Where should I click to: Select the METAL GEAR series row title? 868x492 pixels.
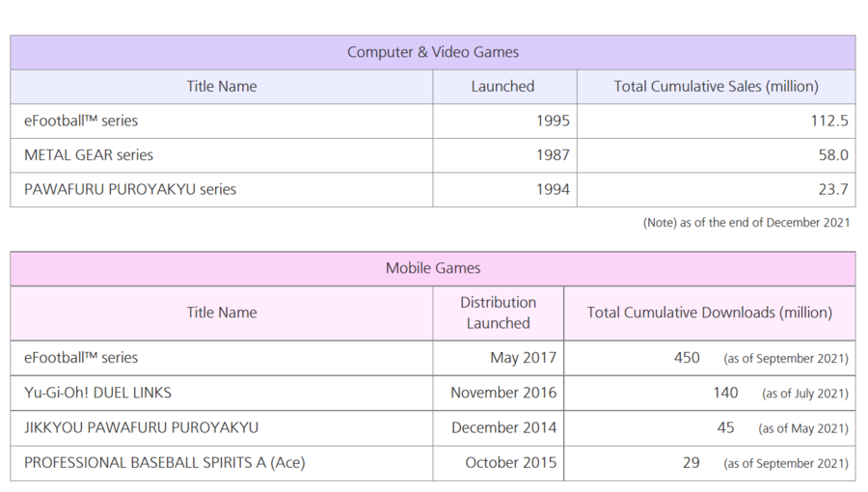coord(89,155)
